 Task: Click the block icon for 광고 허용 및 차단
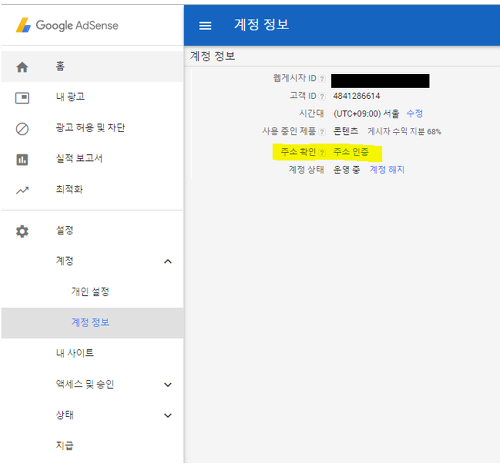point(22,129)
